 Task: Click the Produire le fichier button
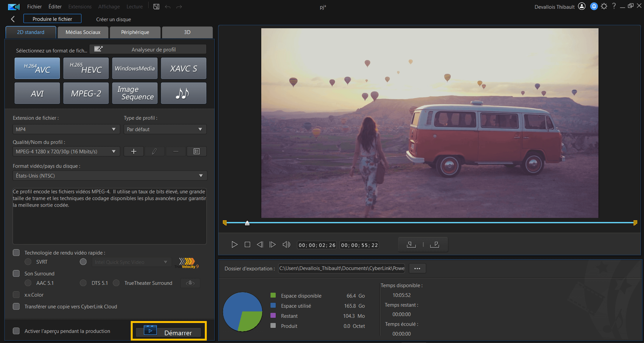tap(52, 19)
